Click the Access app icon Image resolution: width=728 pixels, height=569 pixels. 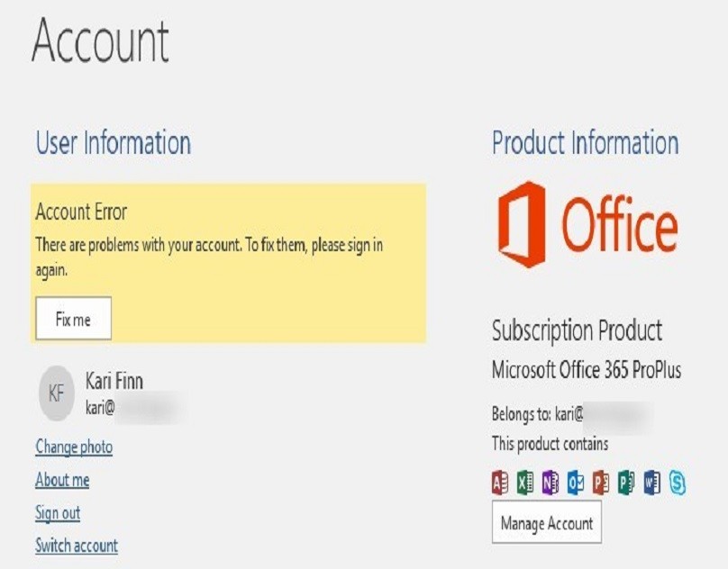(500, 483)
